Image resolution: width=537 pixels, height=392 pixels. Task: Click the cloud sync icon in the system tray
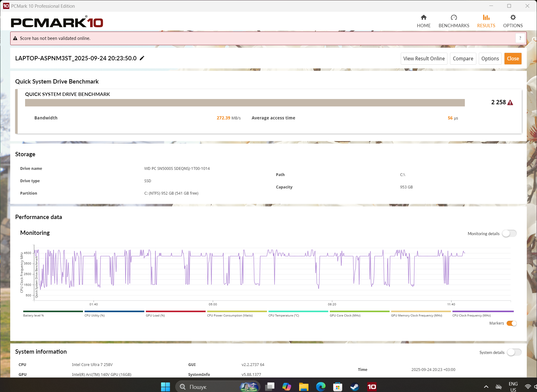[499, 386]
